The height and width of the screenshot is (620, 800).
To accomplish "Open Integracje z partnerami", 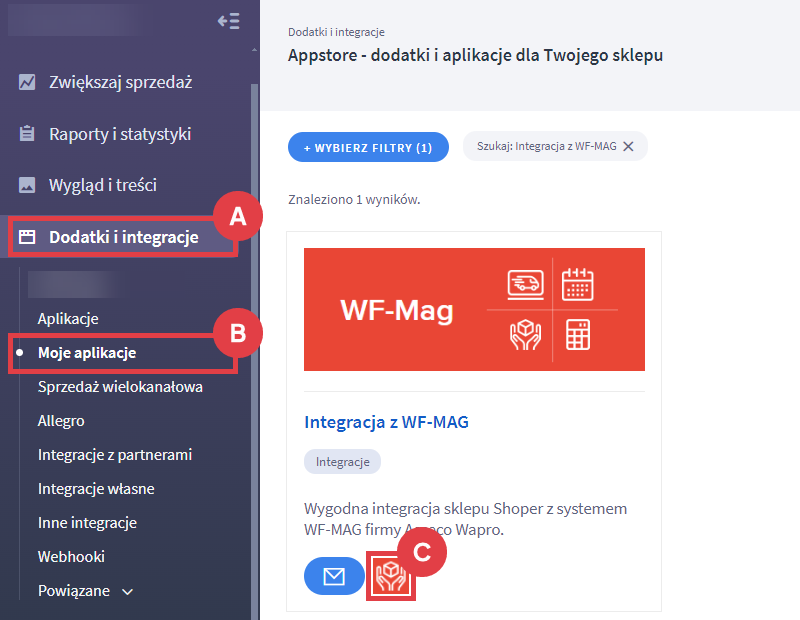I will [115, 455].
